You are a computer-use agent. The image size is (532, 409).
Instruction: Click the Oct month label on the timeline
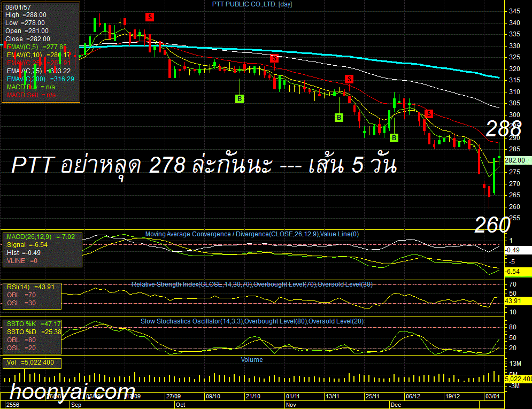click(x=181, y=405)
